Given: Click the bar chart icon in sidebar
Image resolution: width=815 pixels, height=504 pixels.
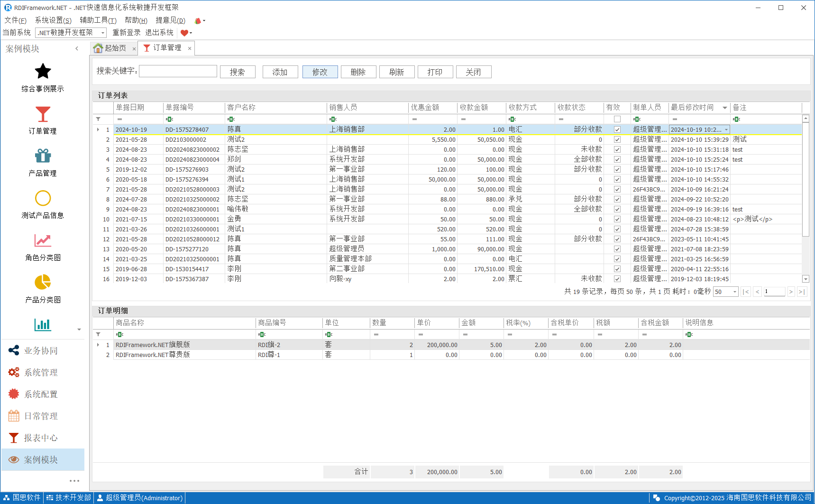Looking at the screenshot, I should pos(43,325).
